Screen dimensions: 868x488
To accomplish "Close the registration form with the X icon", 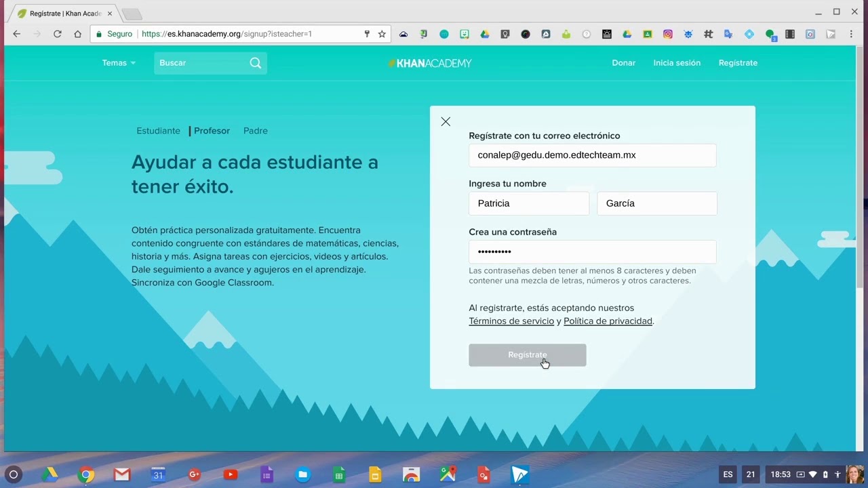I will point(446,121).
